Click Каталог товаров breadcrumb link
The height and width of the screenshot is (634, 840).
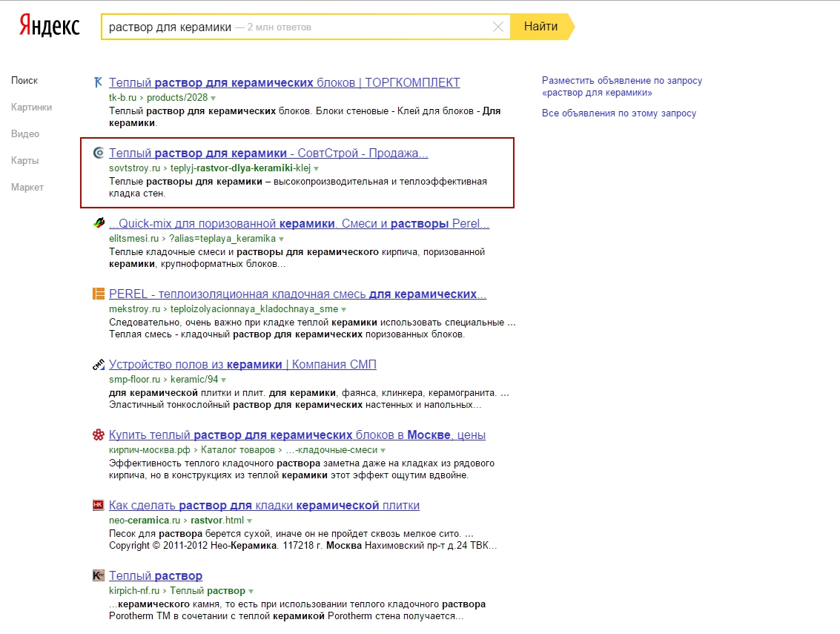coord(238,450)
